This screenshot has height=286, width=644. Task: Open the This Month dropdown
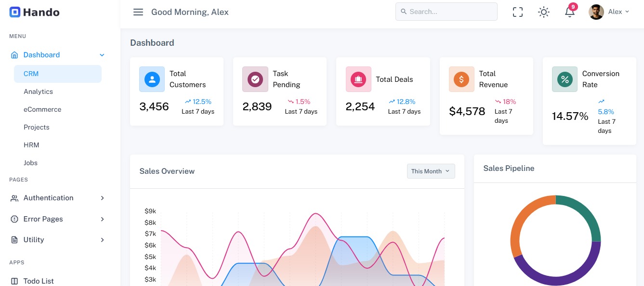430,171
